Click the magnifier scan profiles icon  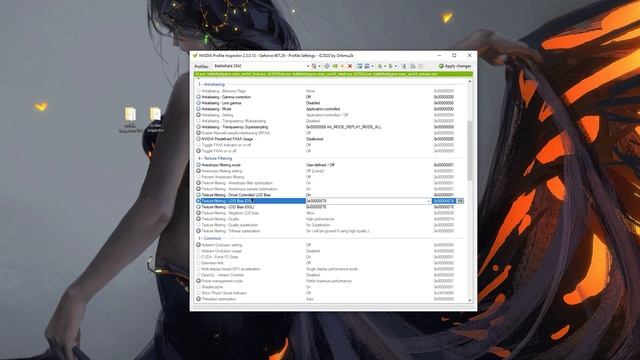[x=413, y=66]
